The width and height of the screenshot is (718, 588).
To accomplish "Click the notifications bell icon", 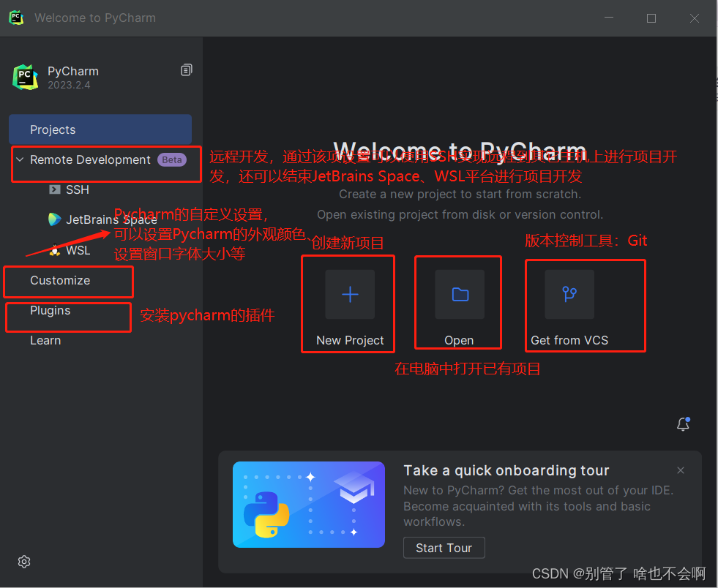I will point(683,423).
